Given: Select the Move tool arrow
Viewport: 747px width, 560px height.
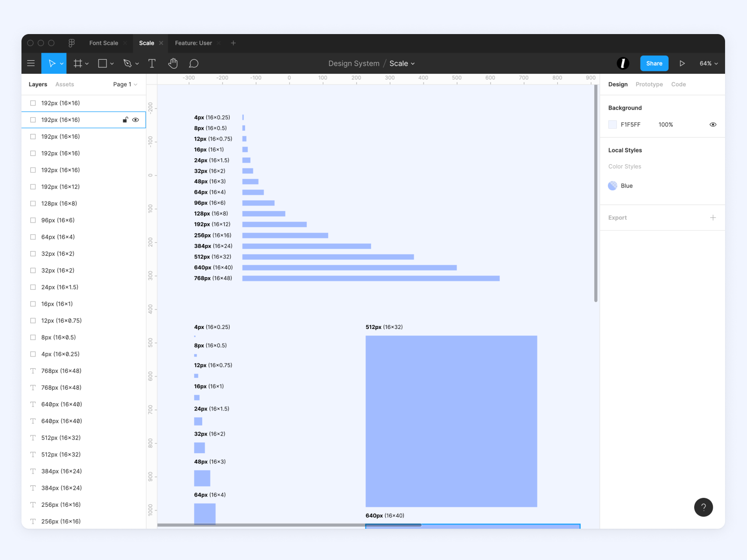Looking at the screenshot, I should (51, 63).
